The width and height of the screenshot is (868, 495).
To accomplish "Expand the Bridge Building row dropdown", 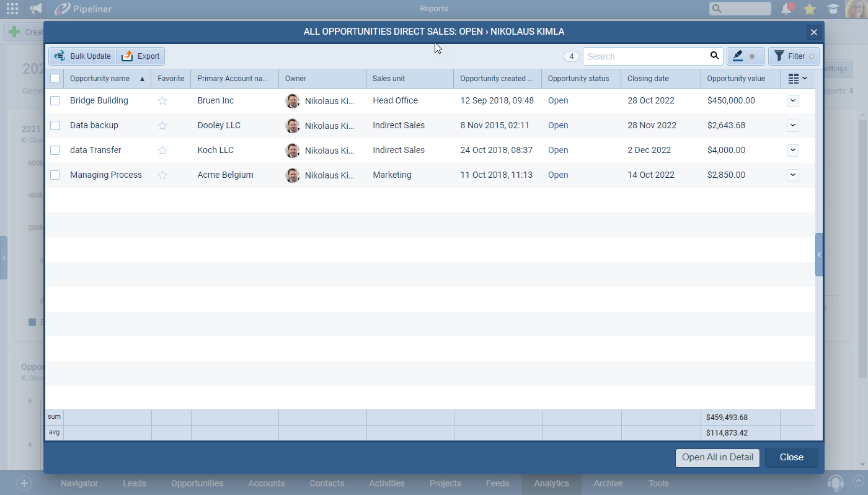I will (x=792, y=101).
